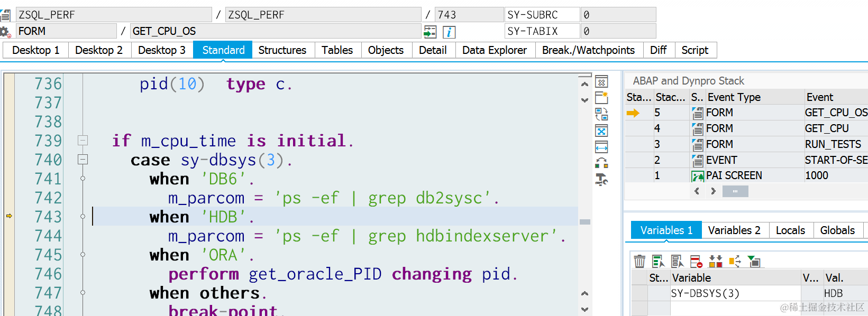
Task: Click the trash delete icon in variables toolbar
Action: [639, 261]
